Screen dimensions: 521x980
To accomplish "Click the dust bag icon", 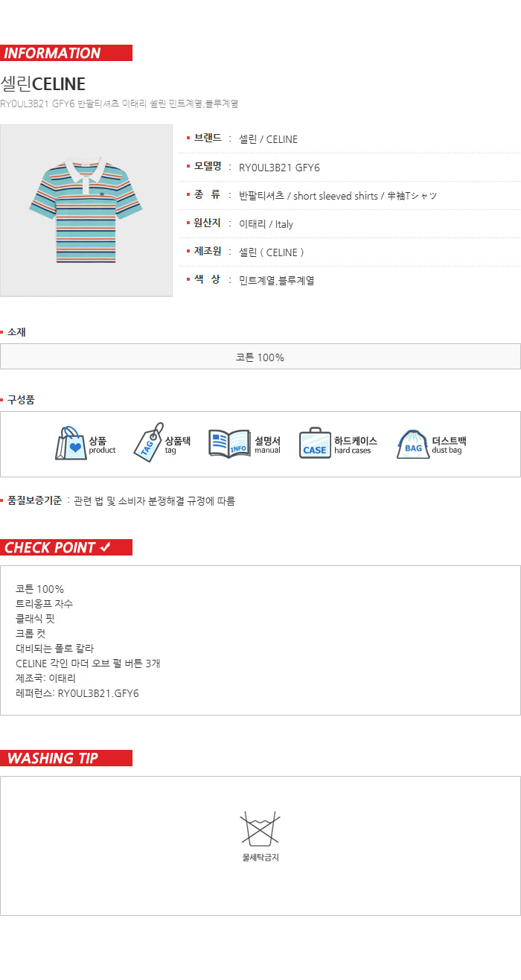I will [413, 443].
